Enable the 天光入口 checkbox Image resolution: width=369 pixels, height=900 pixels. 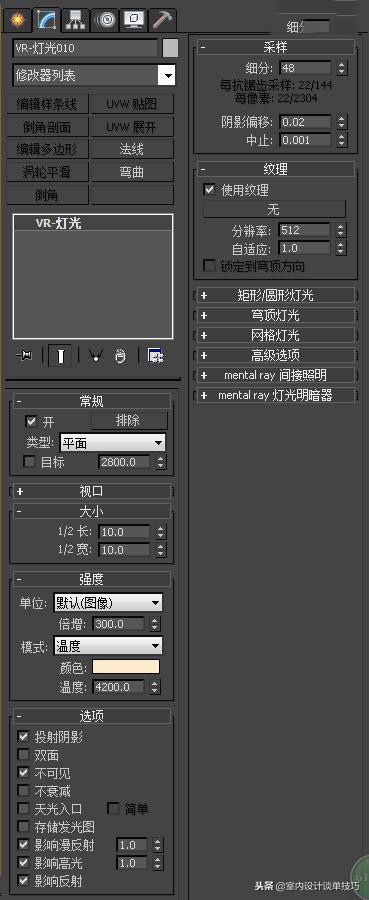click(x=24, y=809)
